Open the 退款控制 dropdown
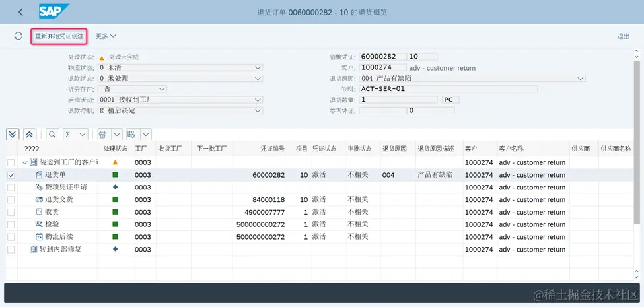 258,110
